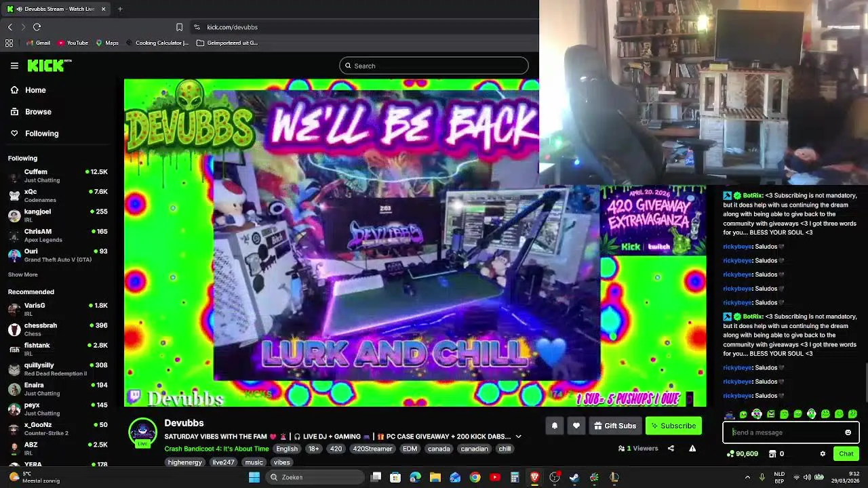The height and width of the screenshot is (488, 868).
Task: Focus the Kick Search field
Action: click(x=434, y=66)
